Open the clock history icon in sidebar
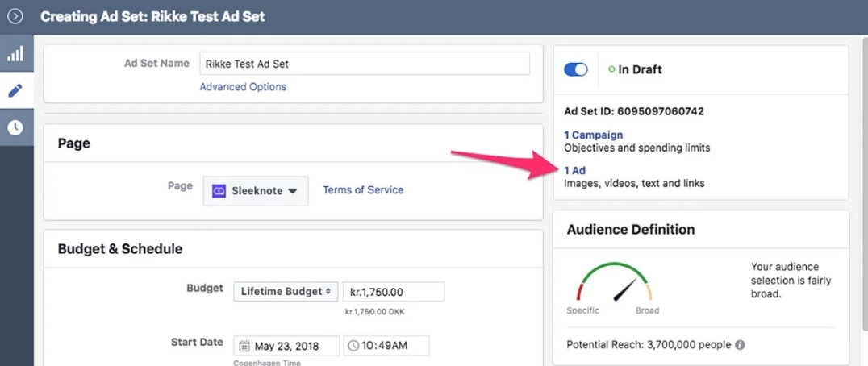 click(x=15, y=127)
